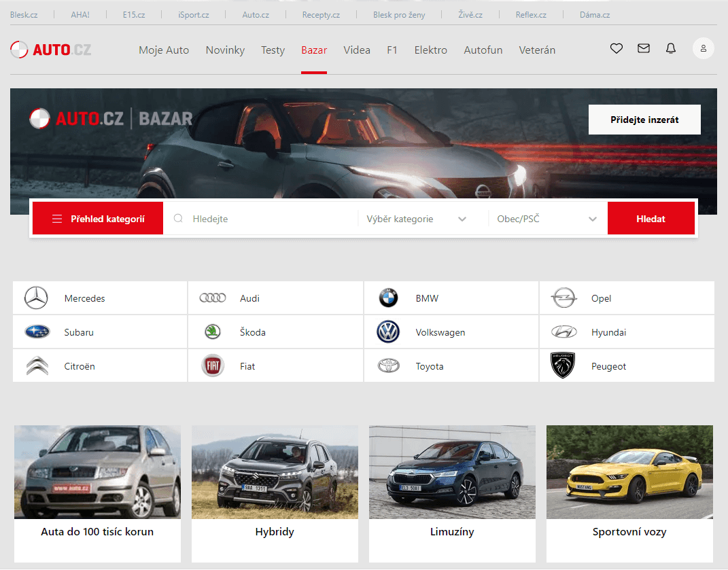Select the Škoda brand text
The width and height of the screenshot is (728, 570).
(253, 332)
